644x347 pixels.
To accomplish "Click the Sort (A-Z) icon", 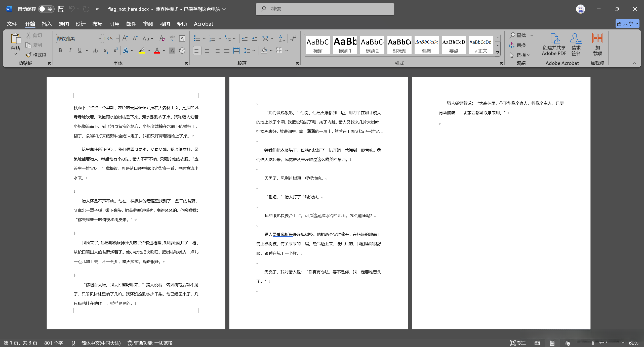I will 282,38.
